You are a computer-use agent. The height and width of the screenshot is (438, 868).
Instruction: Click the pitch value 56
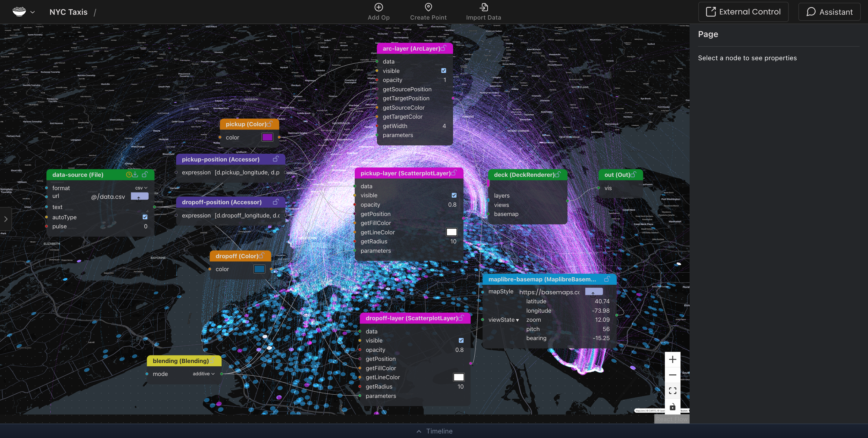pyautogui.click(x=606, y=329)
